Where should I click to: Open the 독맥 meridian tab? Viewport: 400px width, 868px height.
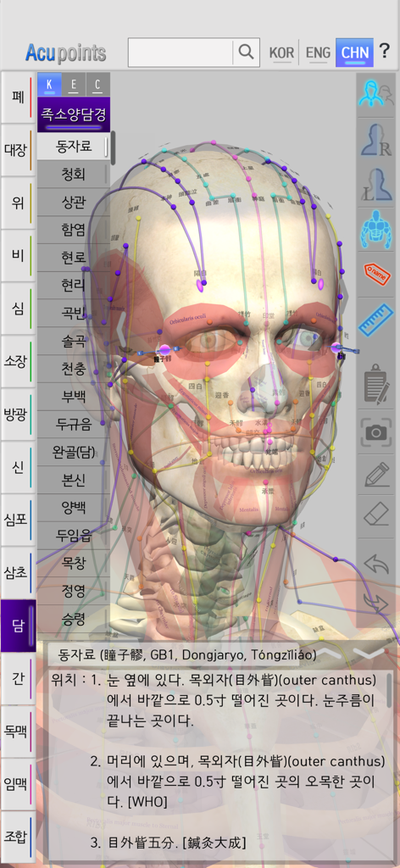(18, 731)
